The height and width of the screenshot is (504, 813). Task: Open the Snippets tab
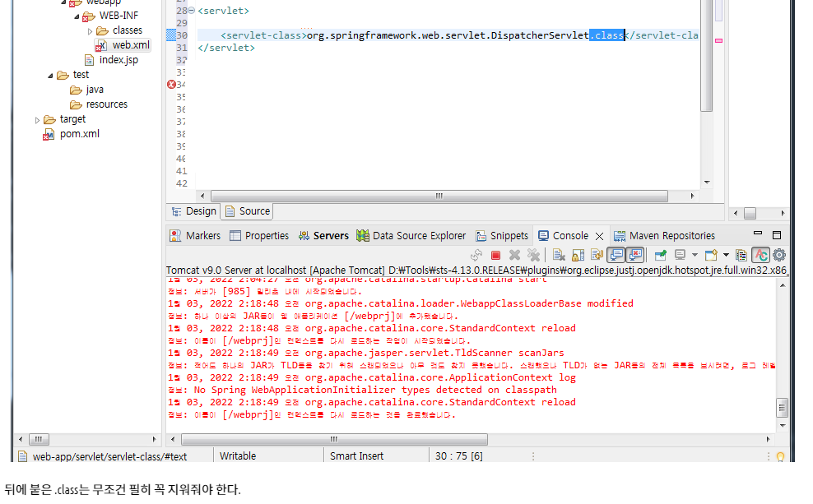(502, 236)
